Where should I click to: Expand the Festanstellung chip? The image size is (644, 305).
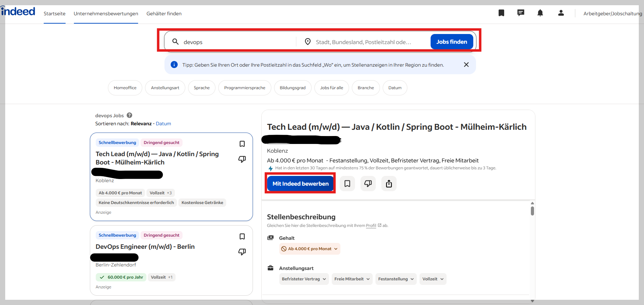[396, 279]
